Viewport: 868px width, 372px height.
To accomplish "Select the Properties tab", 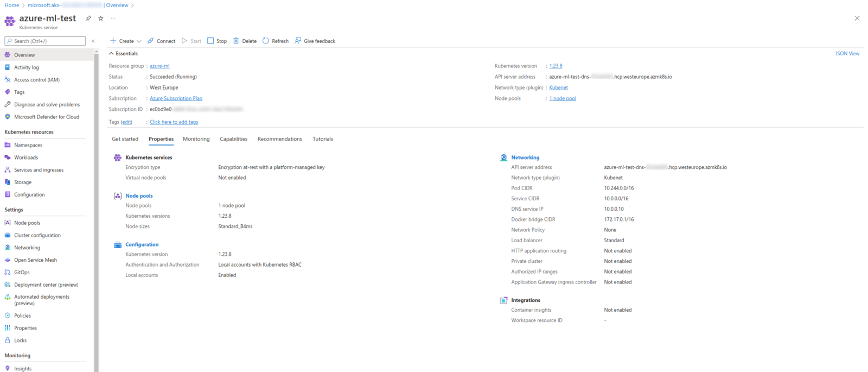I will pos(161,139).
